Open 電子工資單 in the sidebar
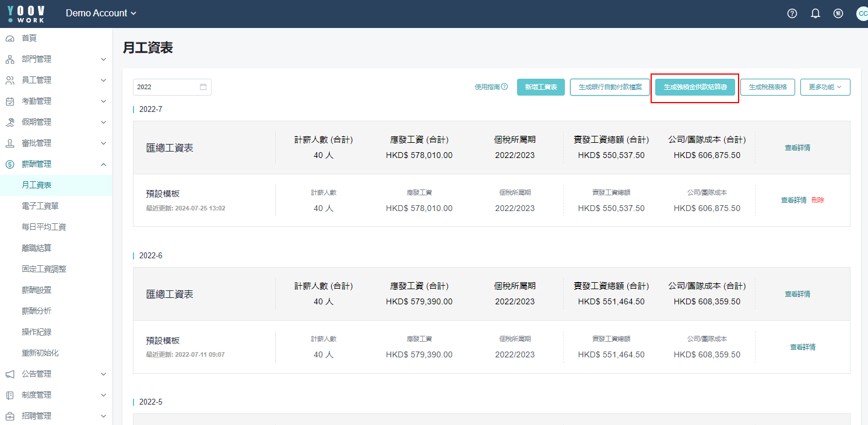The height and width of the screenshot is (425, 868). pos(40,206)
